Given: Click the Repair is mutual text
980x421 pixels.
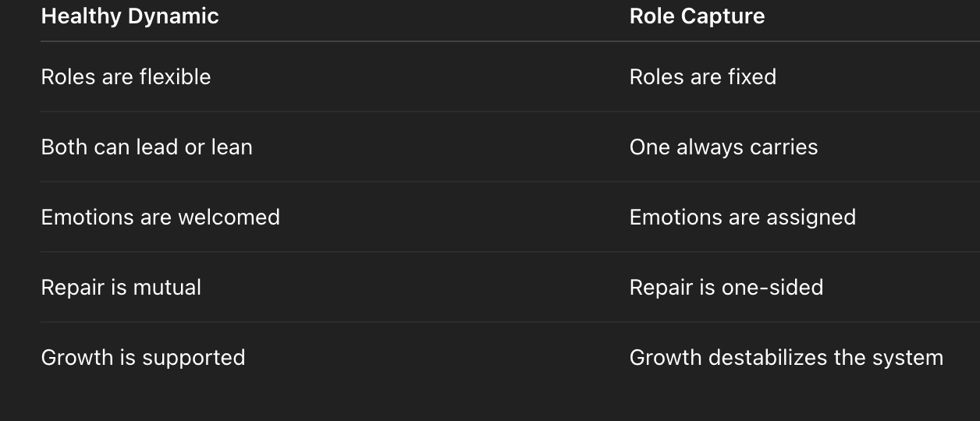Looking at the screenshot, I should (121, 287).
